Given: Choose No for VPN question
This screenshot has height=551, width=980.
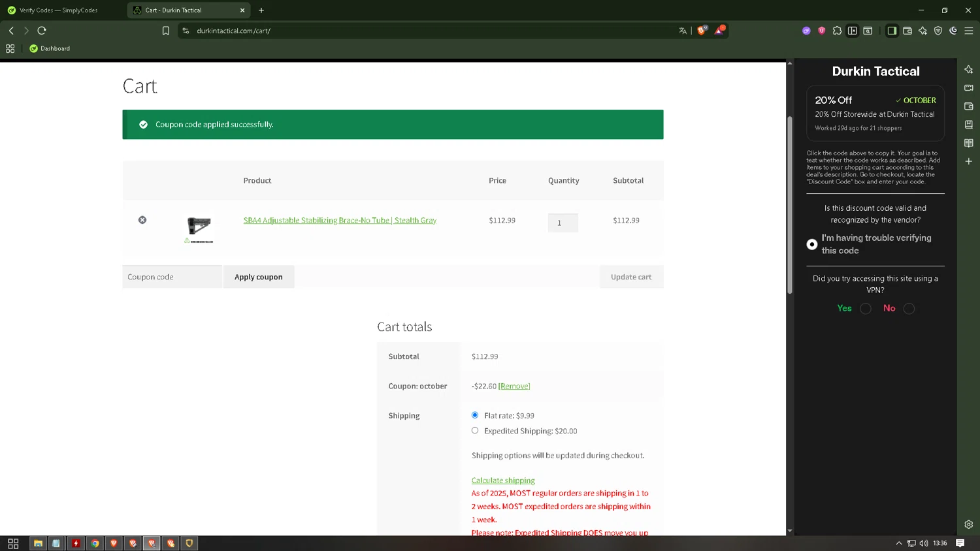Looking at the screenshot, I should click(909, 309).
